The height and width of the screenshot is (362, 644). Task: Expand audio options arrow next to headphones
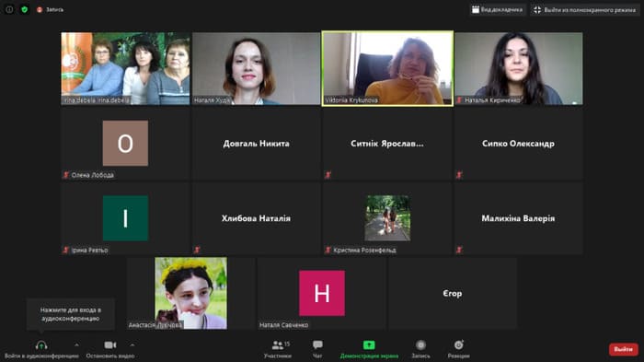pyautogui.click(x=76, y=345)
